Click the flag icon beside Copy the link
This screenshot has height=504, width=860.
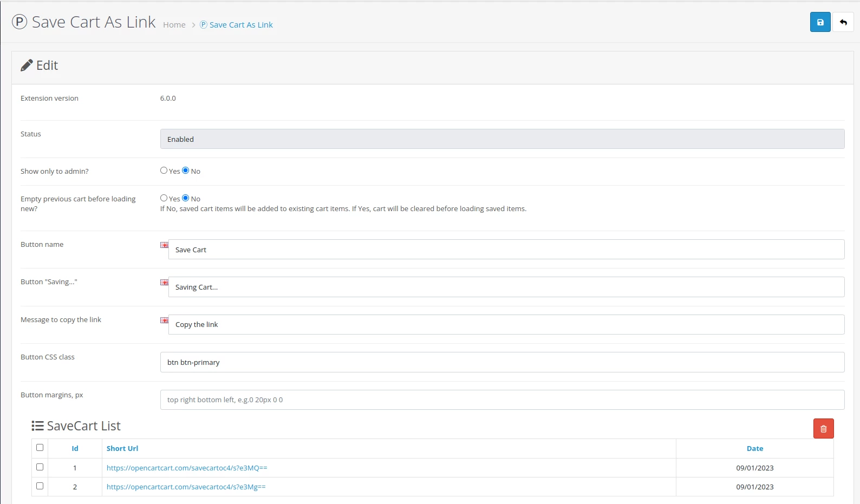(x=164, y=320)
